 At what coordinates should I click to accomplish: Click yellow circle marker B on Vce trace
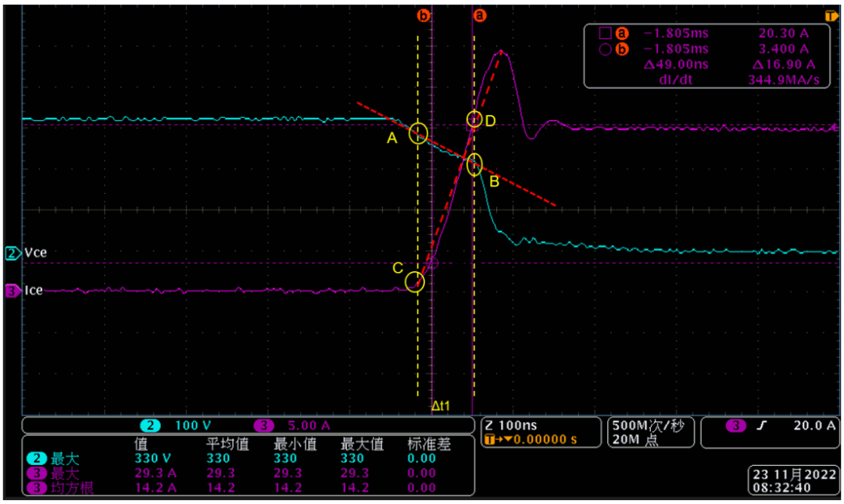(x=474, y=164)
